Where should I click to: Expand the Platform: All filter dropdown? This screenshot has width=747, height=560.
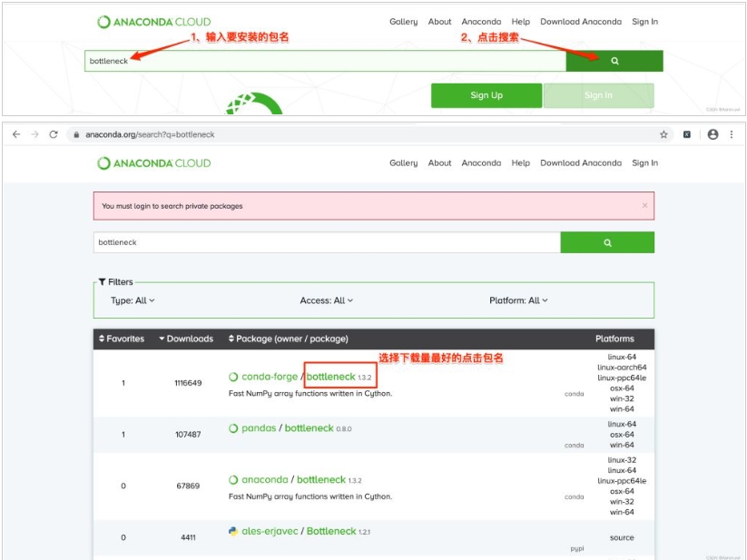tap(518, 300)
